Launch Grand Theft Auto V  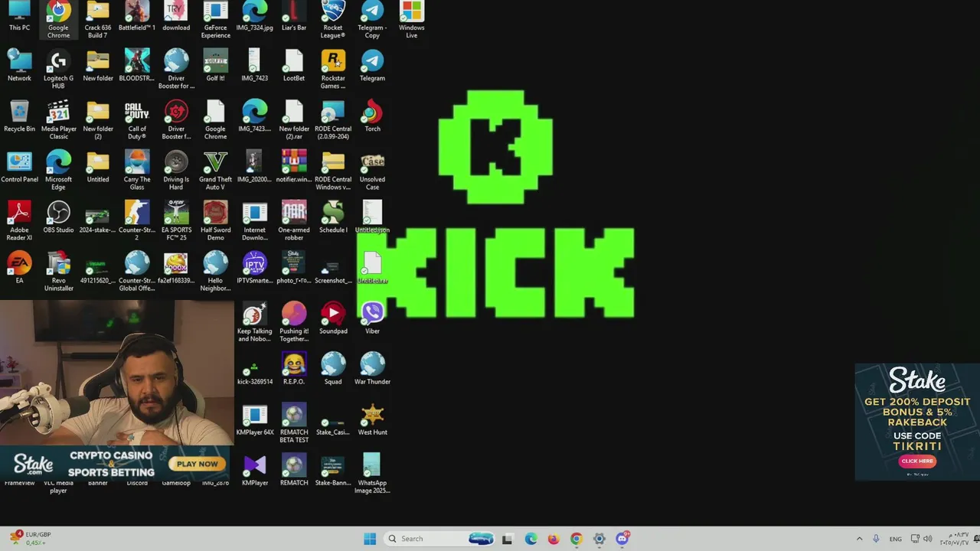tap(215, 171)
